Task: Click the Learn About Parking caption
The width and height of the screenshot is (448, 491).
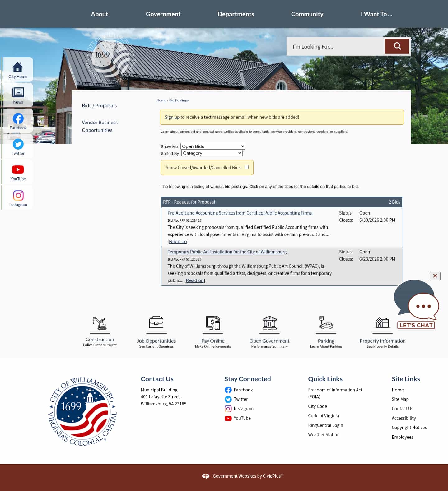Action: (326, 346)
